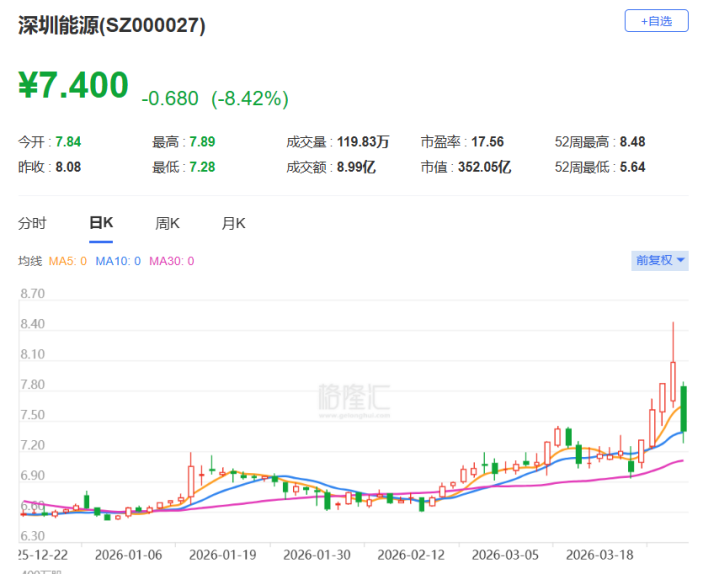Click 成交量 value 119.83万

coord(363,142)
